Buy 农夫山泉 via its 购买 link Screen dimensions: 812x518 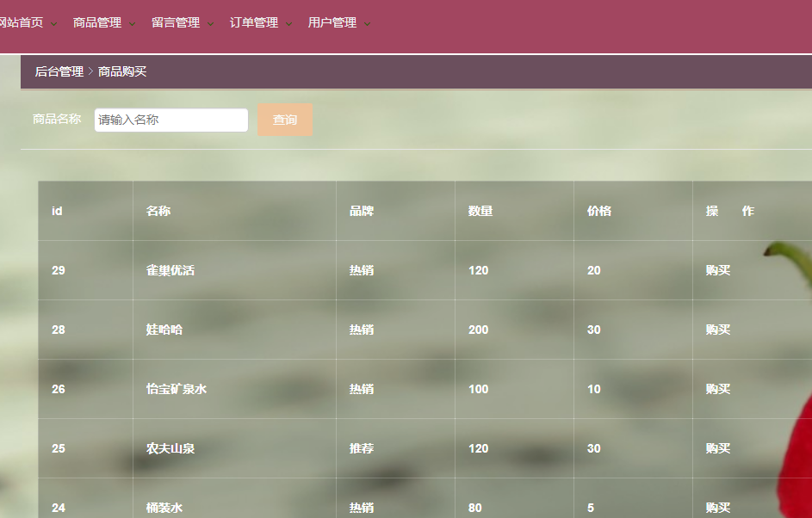coord(718,448)
